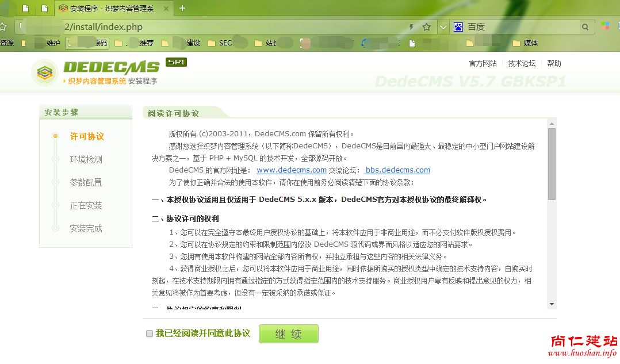This screenshot has height=364, width=620.
Task: Check the 我已经阅读并同意此协议 checkbox
Action: tap(150, 334)
